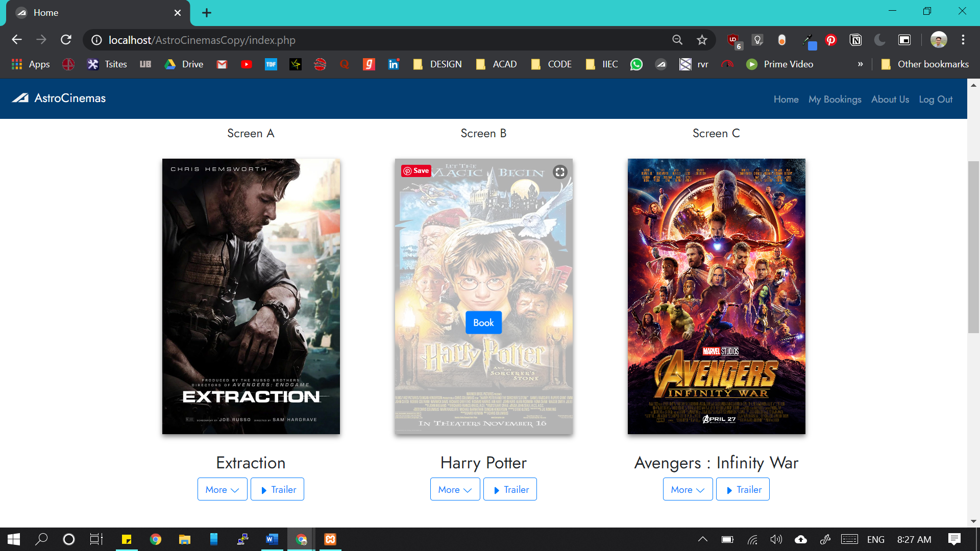Image resolution: width=980 pixels, height=551 pixels.
Task: Open the WhatsApp bookmark
Action: point(636,64)
